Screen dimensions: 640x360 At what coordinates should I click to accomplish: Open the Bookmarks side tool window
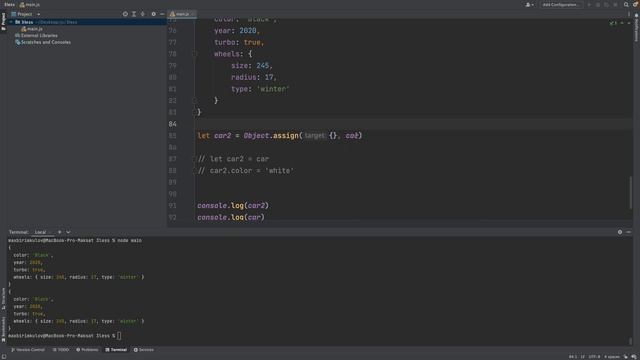click(x=3, y=329)
